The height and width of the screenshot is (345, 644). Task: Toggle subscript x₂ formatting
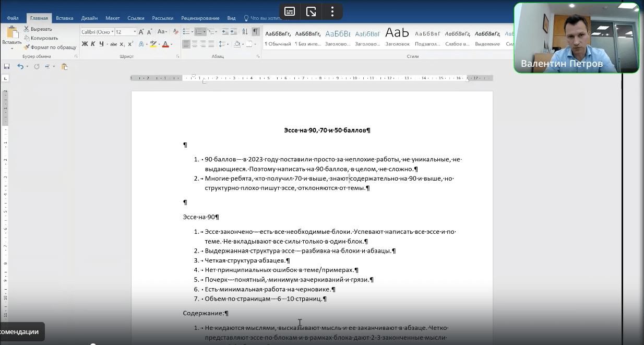(x=123, y=44)
